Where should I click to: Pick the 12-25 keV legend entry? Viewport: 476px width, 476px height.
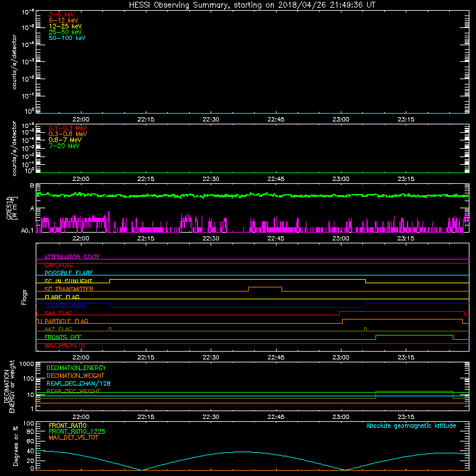click(x=65, y=26)
